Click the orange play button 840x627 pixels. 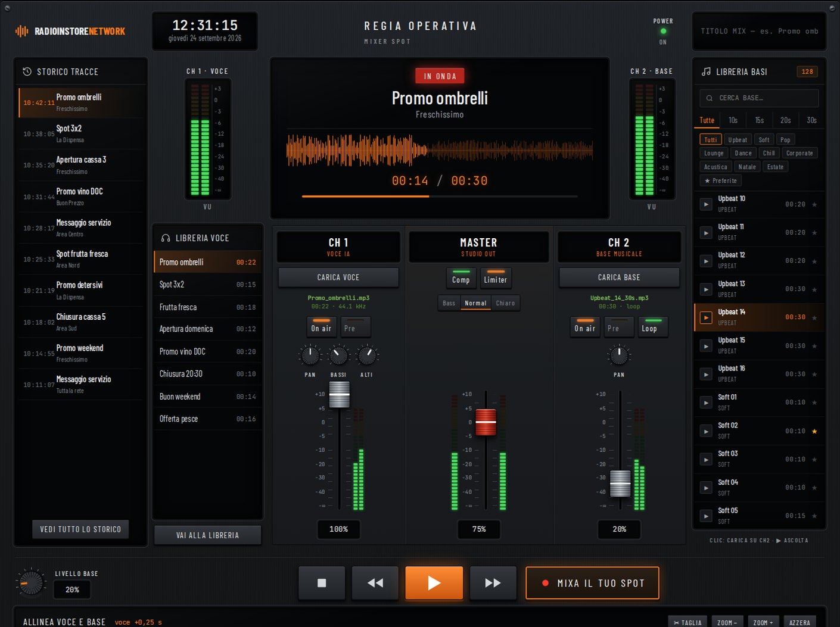434,582
